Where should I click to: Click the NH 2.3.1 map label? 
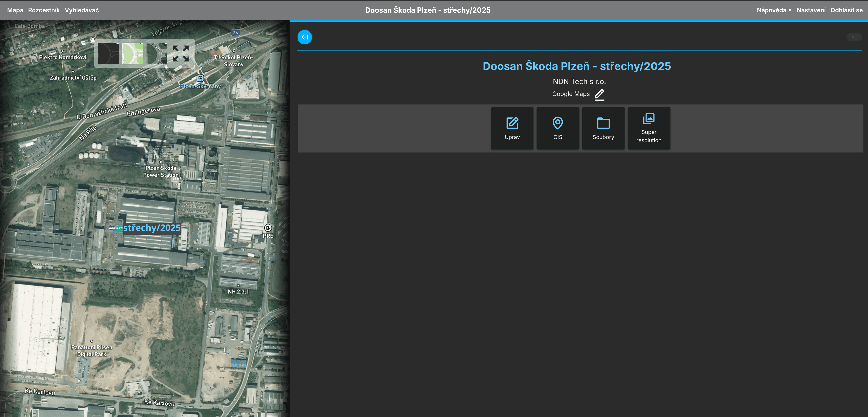coord(238,292)
